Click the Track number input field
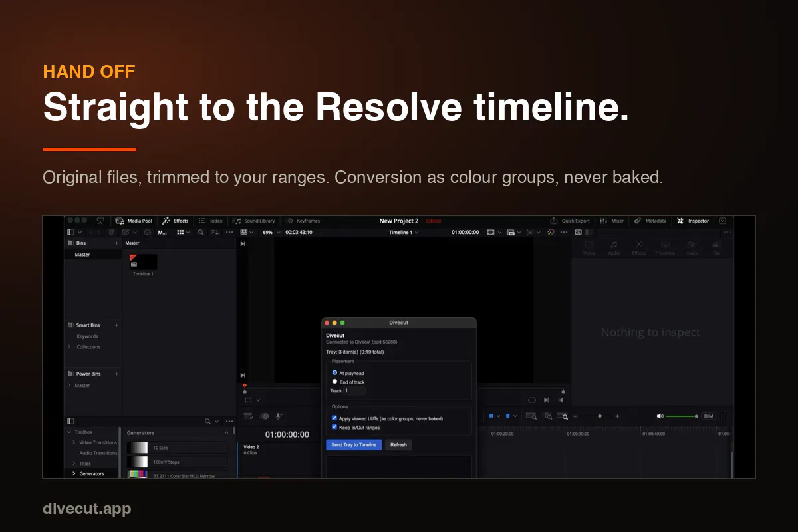This screenshot has height=532, width=798. (x=354, y=391)
